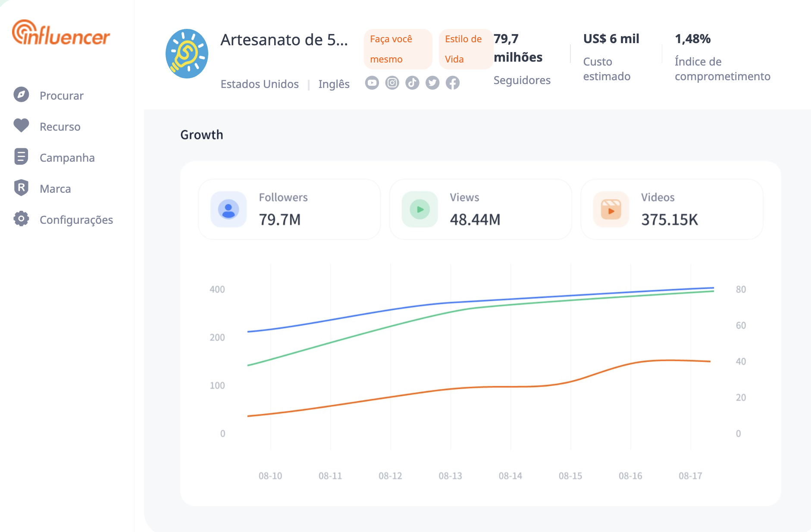
Task: Click the Videos orange clapboard icon
Action: (611, 210)
